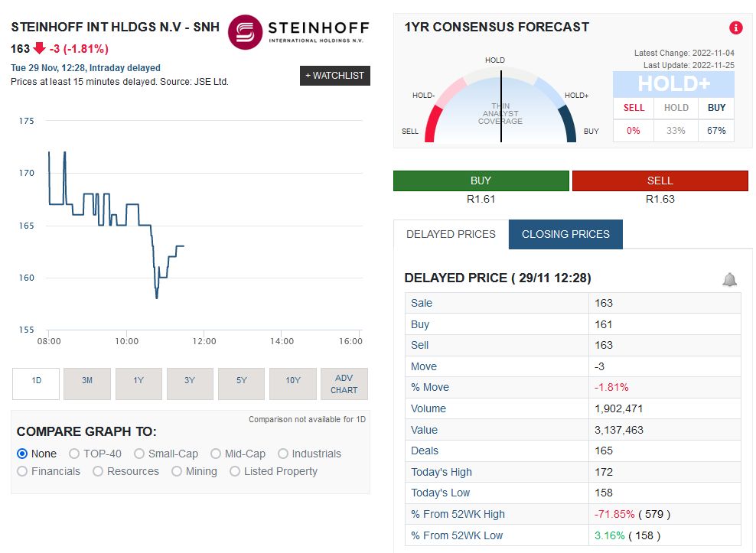Image resolution: width=756 pixels, height=553 pixels.
Task: Click the R1.61 buy price
Action: pos(481,199)
